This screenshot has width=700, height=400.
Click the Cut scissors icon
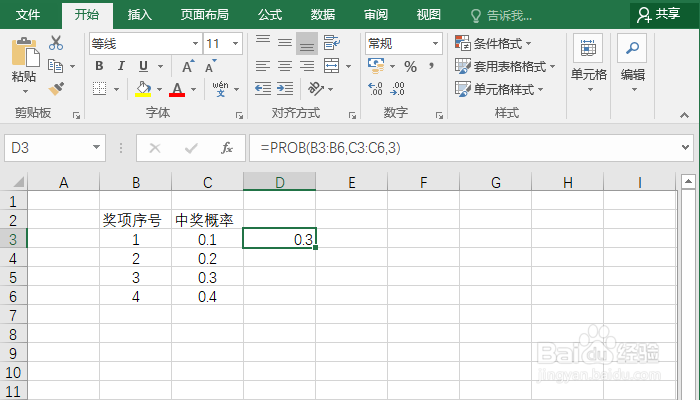56,43
